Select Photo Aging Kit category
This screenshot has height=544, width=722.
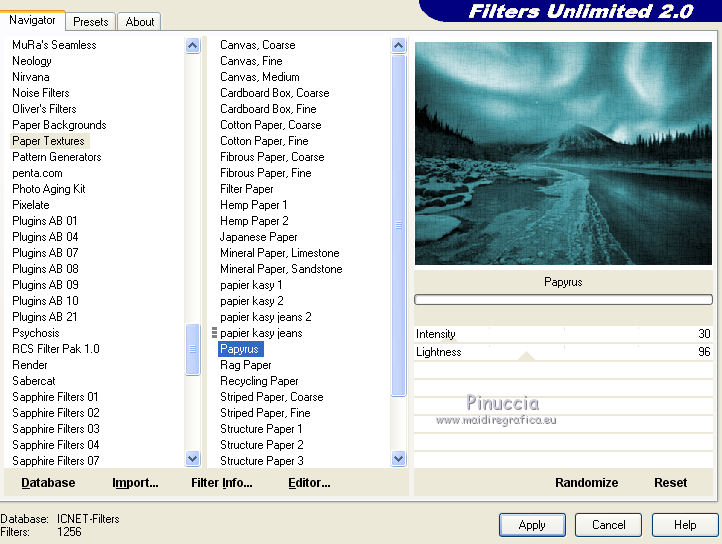coord(49,189)
